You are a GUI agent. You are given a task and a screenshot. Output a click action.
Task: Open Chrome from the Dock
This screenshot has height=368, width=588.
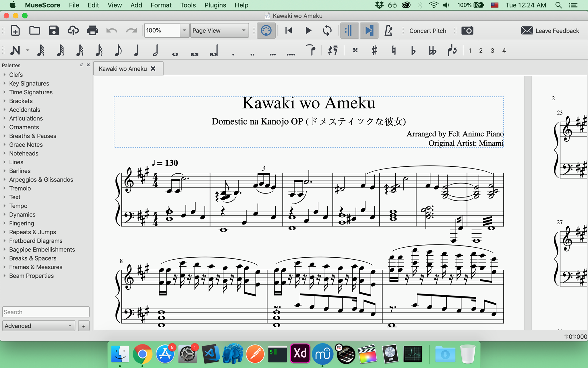click(x=142, y=354)
